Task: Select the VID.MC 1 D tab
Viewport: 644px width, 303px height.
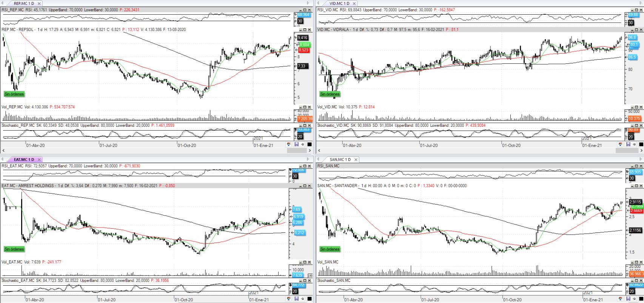Action: [x=339, y=3]
